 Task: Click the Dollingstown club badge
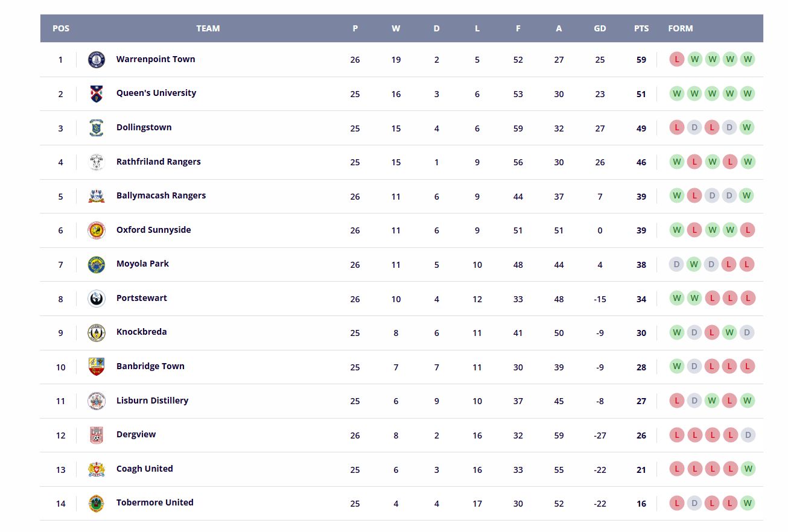[97, 128]
